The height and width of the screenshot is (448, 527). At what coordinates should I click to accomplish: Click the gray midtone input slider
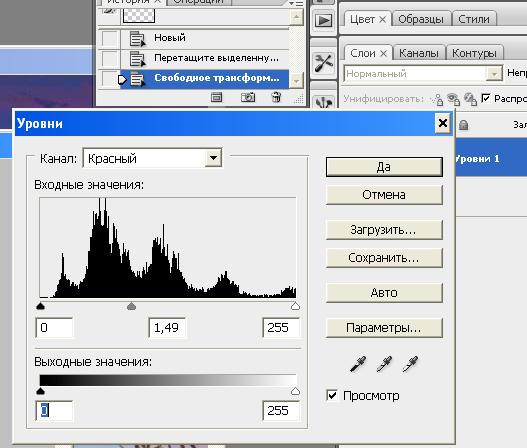131,306
